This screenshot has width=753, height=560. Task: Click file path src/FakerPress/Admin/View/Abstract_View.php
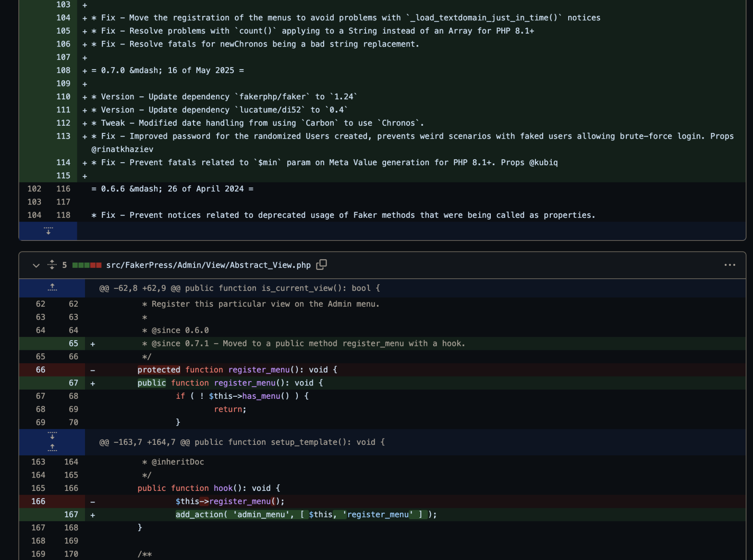pyautogui.click(x=208, y=265)
